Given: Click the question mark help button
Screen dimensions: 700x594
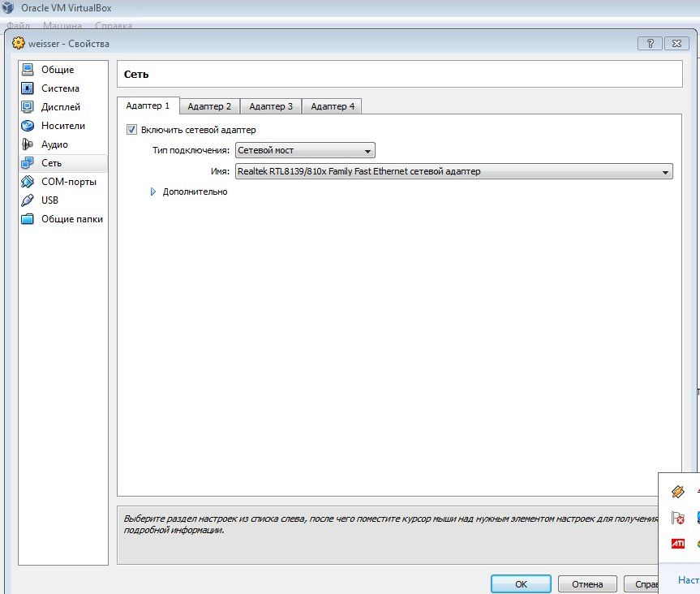Looking at the screenshot, I should pos(650,43).
